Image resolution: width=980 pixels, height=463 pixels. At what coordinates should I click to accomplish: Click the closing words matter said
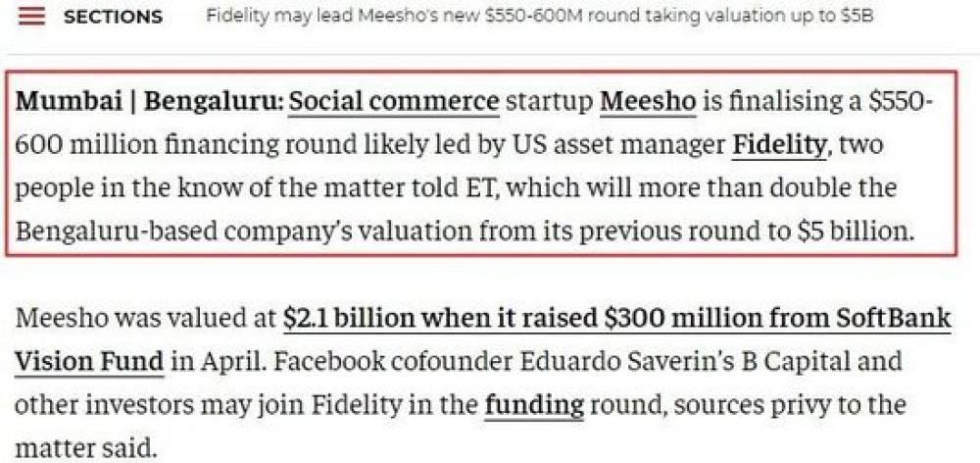(x=82, y=448)
